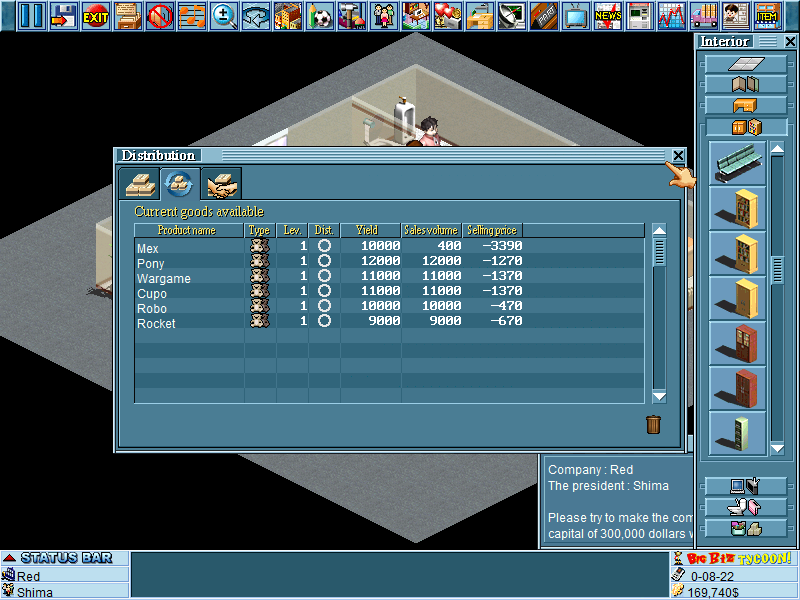The width and height of the screenshot is (800, 600).
Task: Open the filing cabinet records icon
Action: [128, 16]
